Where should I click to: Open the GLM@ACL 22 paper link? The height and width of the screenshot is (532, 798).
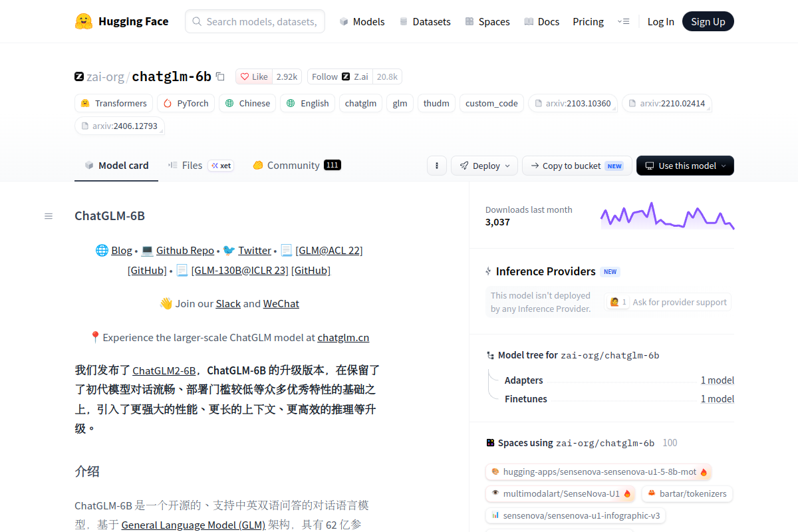pyautogui.click(x=329, y=251)
